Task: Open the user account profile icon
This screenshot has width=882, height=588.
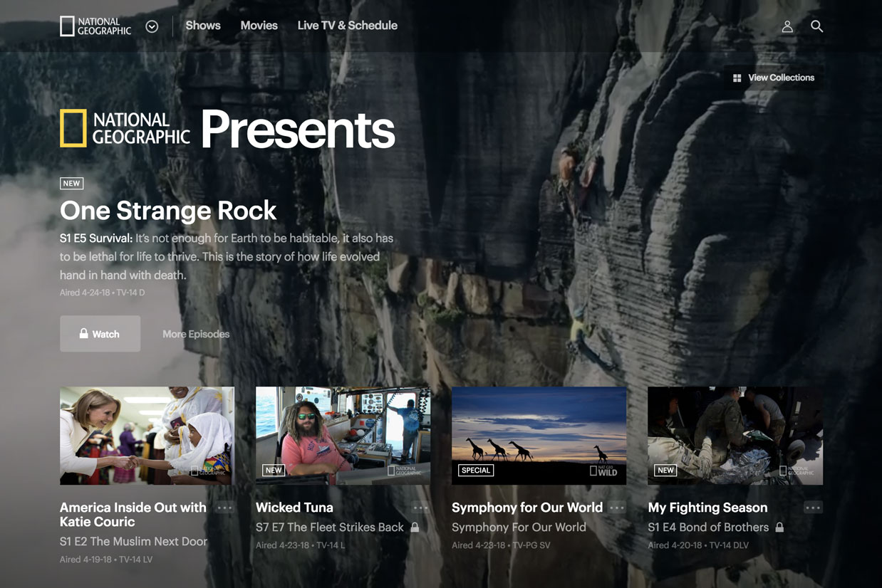Action: pyautogui.click(x=787, y=26)
